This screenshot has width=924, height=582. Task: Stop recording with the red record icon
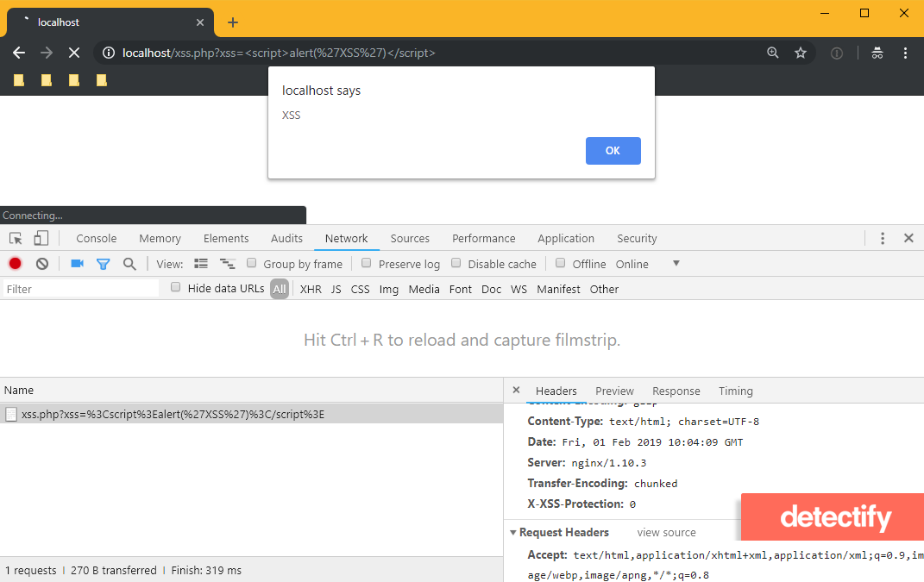click(16, 263)
